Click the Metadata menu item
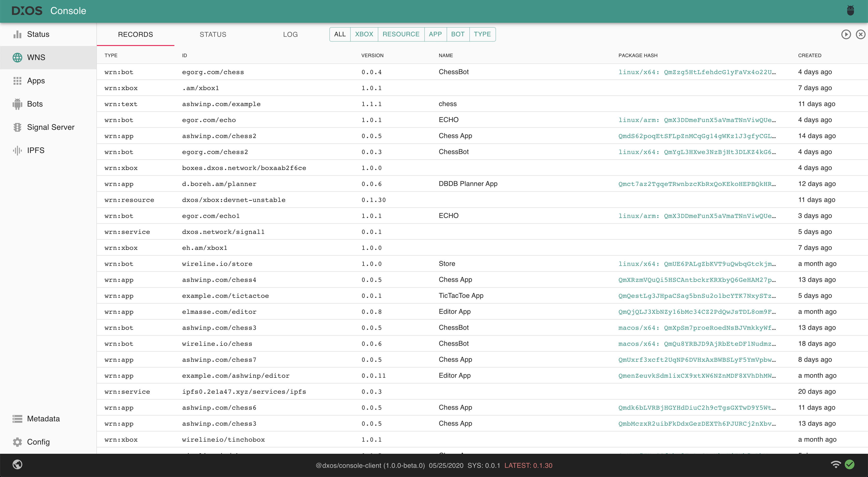Viewport: 868px width, 477px height. coord(43,419)
